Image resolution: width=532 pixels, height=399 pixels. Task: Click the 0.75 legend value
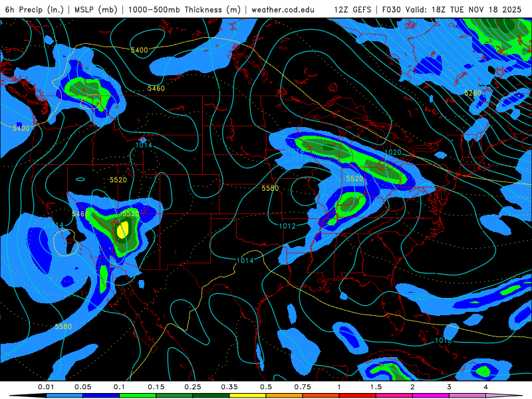point(303,387)
